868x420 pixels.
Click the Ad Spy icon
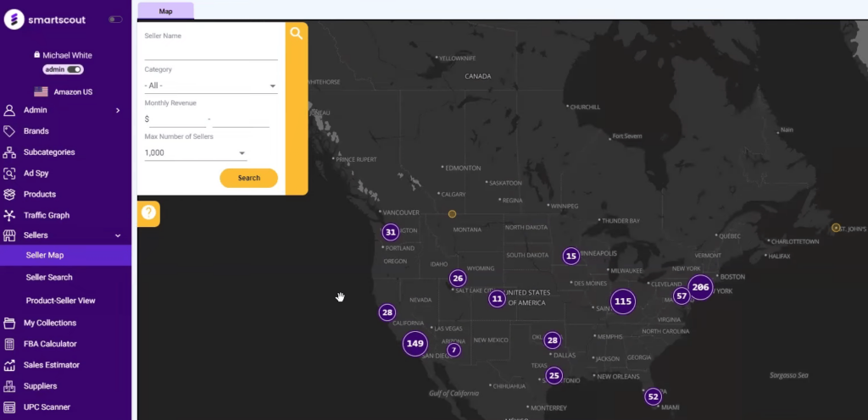8,174
